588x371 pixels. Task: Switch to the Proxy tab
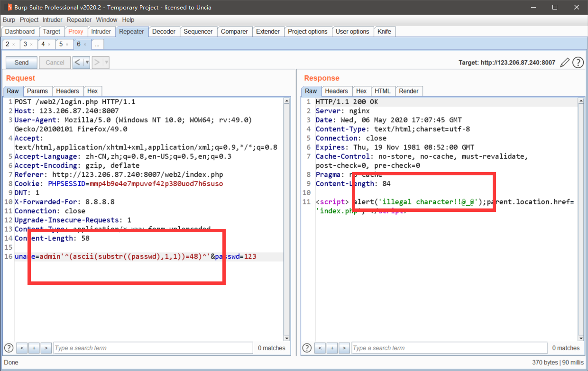[x=76, y=32]
